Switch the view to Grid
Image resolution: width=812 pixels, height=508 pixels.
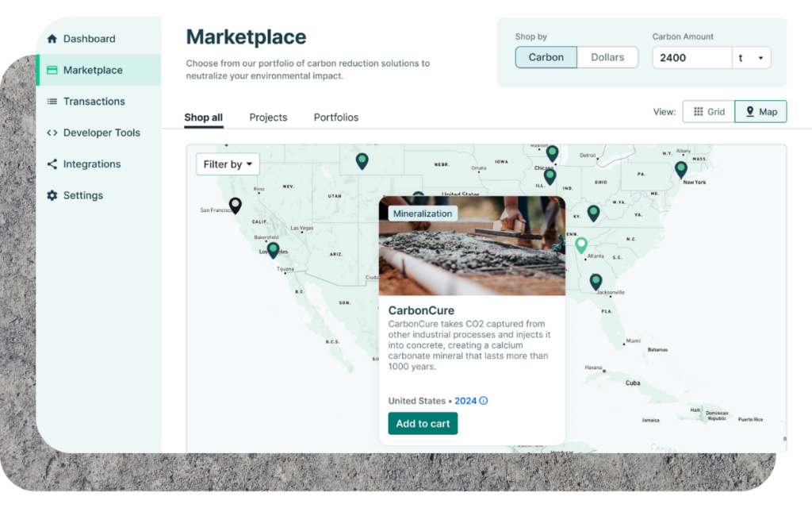[x=708, y=111]
